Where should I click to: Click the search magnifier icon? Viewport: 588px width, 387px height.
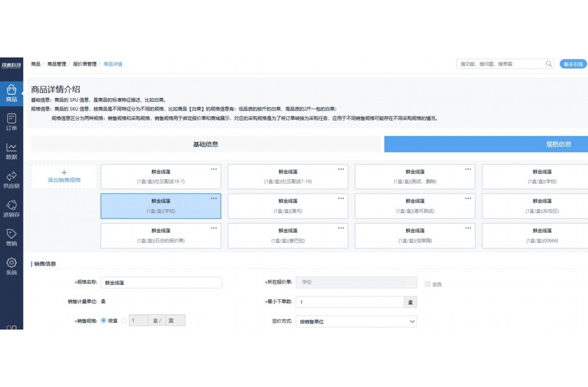tap(548, 64)
